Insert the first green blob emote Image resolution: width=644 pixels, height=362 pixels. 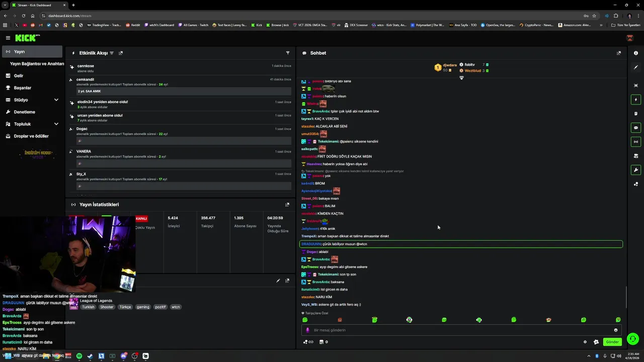point(305,320)
